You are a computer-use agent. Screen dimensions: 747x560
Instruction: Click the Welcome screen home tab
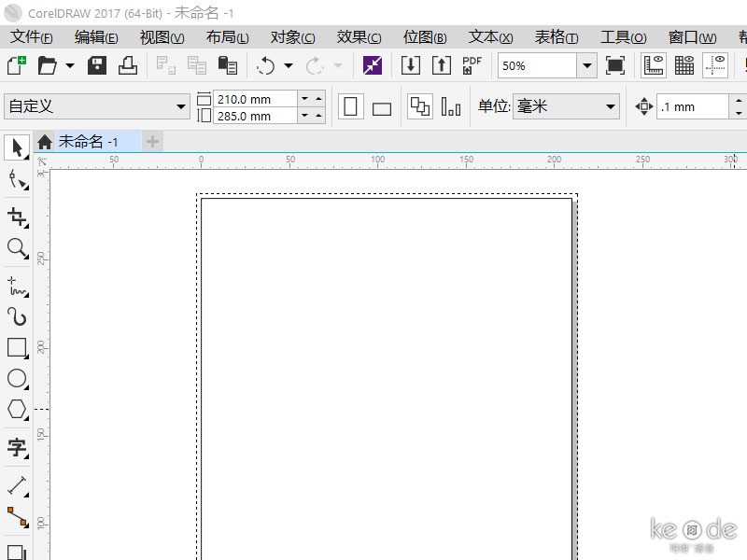(45, 142)
